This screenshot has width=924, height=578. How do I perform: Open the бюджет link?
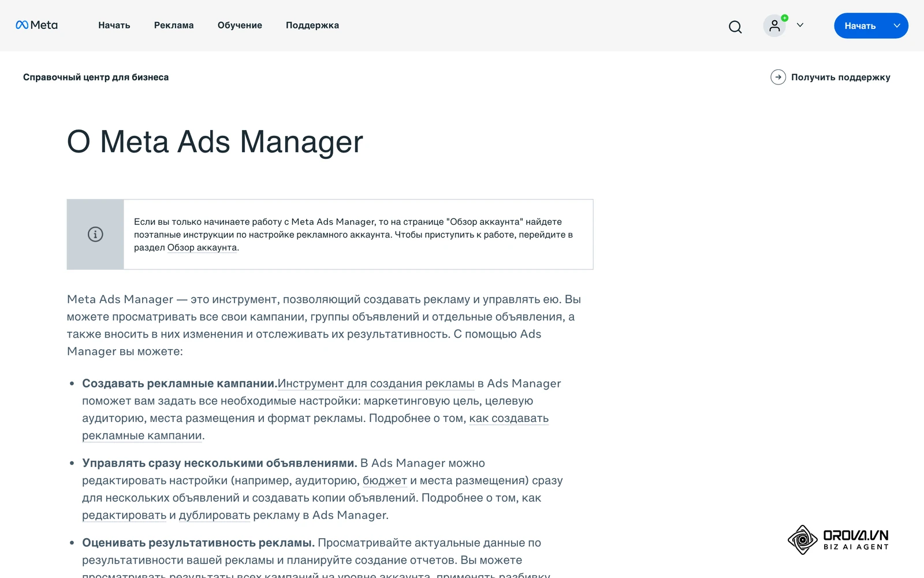coord(385,481)
